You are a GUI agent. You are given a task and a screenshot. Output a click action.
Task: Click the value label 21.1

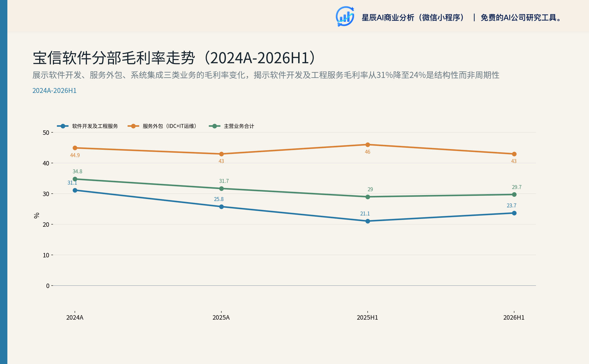pyautogui.click(x=365, y=213)
